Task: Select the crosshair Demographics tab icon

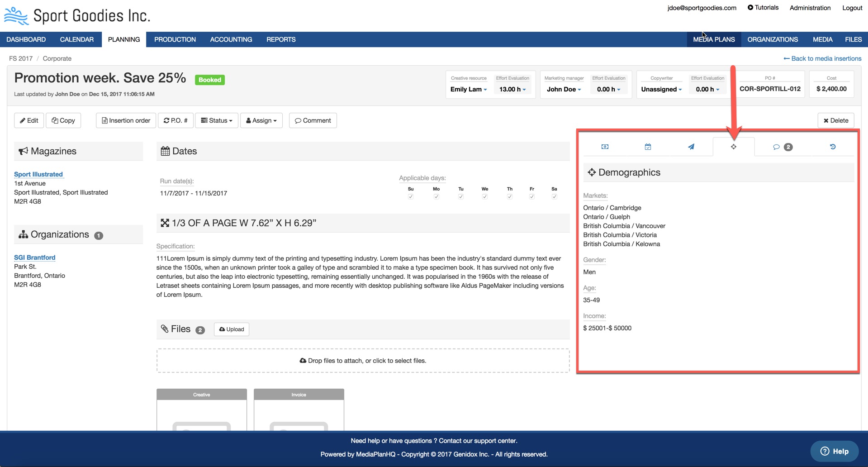Action: (733, 147)
